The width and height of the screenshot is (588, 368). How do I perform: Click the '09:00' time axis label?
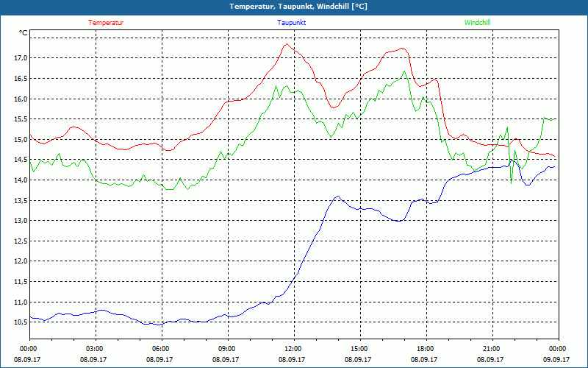(x=226, y=349)
